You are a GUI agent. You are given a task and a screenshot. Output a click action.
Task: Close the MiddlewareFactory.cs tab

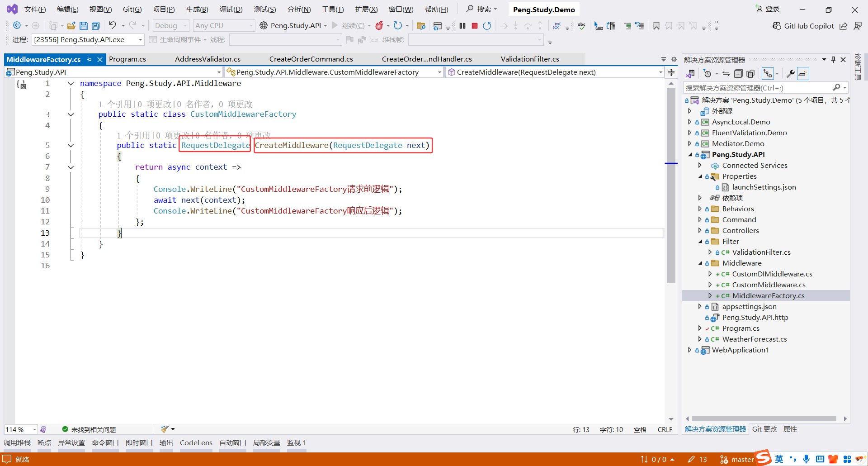(x=100, y=59)
